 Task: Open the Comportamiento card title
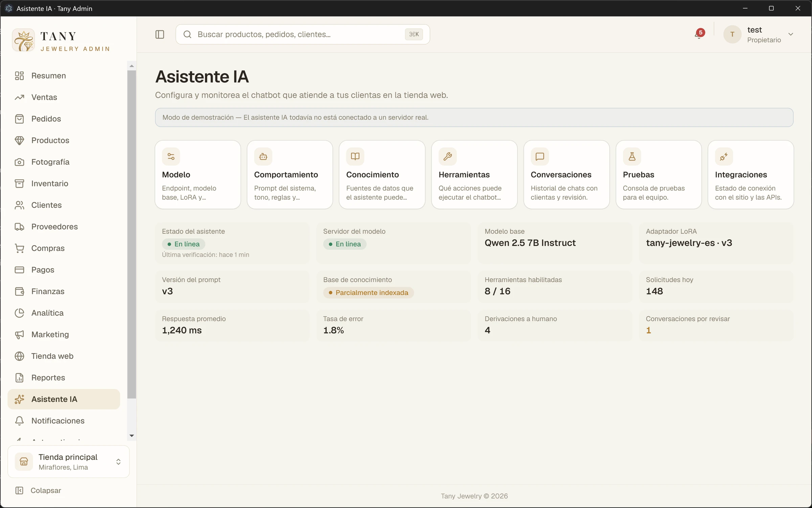point(286,175)
